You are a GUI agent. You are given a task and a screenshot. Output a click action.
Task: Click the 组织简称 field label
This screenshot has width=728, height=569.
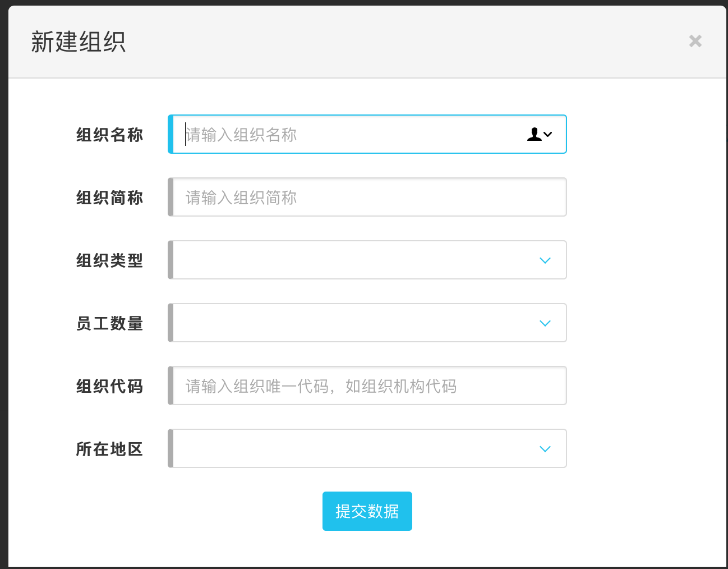(x=110, y=198)
